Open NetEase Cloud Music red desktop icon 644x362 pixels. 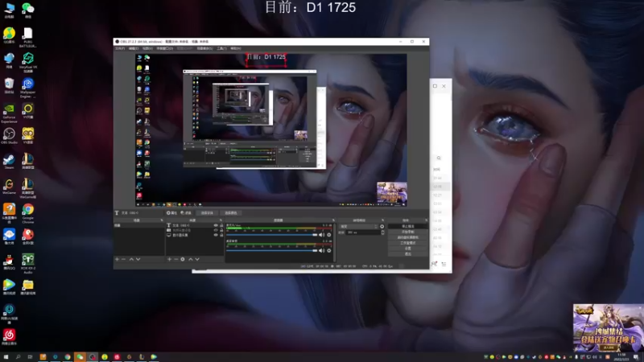tap(9, 336)
